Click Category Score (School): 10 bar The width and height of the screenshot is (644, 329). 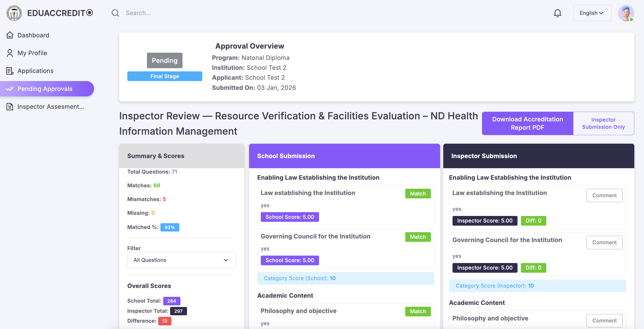coord(346,278)
